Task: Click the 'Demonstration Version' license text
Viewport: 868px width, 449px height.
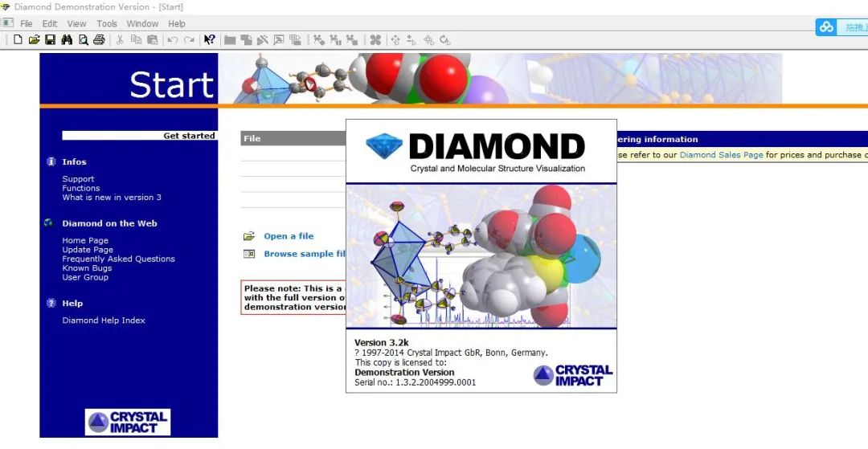Action: point(404,372)
